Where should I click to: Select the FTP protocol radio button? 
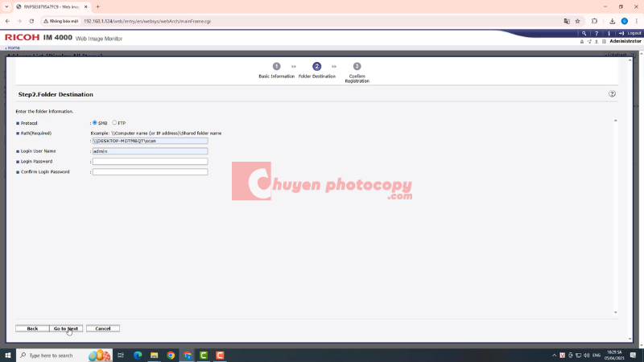pyautogui.click(x=114, y=123)
